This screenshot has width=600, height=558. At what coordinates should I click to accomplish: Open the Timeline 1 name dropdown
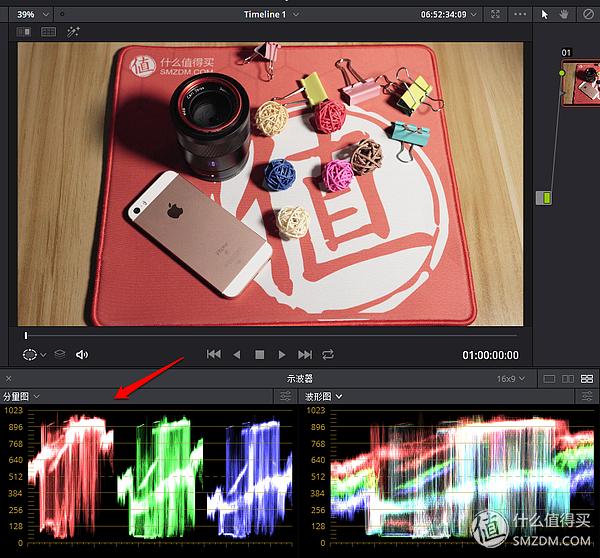pyautogui.click(x=271, y=15)
